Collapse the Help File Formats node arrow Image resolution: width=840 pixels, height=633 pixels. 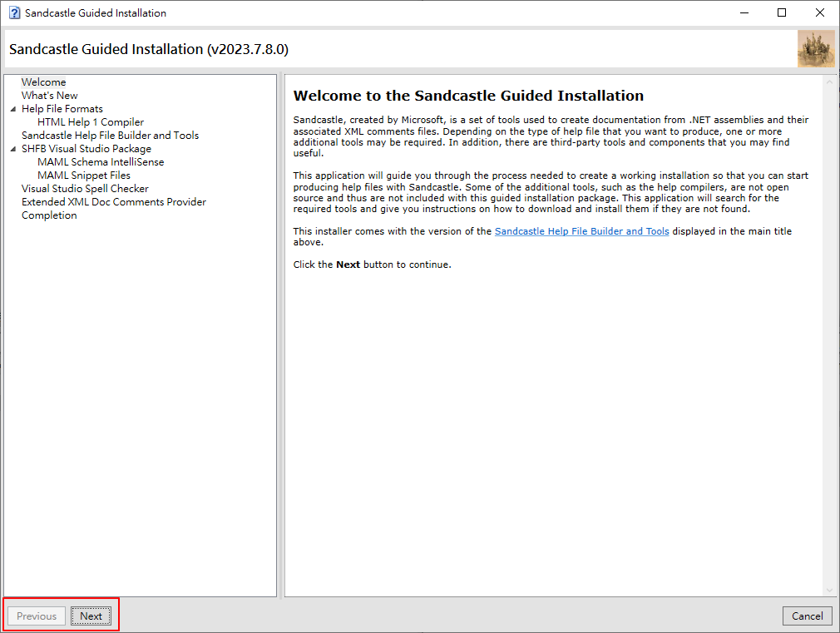[13, 109]
